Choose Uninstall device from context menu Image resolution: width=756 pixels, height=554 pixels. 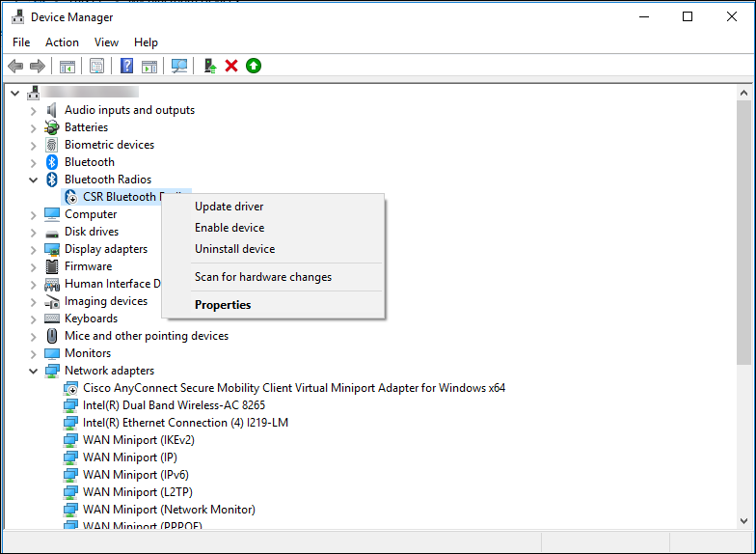(x=234, y=249)
